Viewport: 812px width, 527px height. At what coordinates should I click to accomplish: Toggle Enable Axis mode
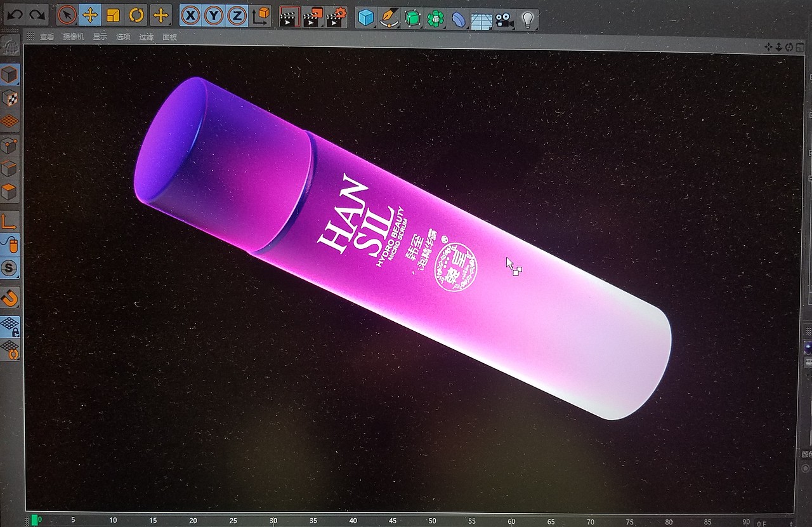10,221
